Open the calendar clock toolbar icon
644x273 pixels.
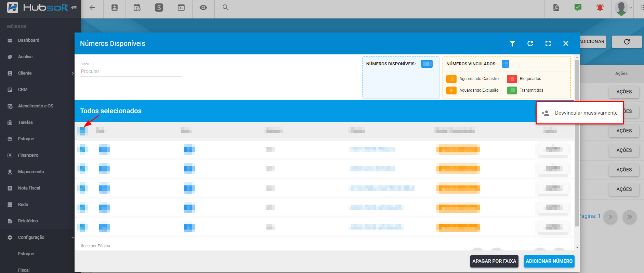pyautogui.click(x=137, y=8)
